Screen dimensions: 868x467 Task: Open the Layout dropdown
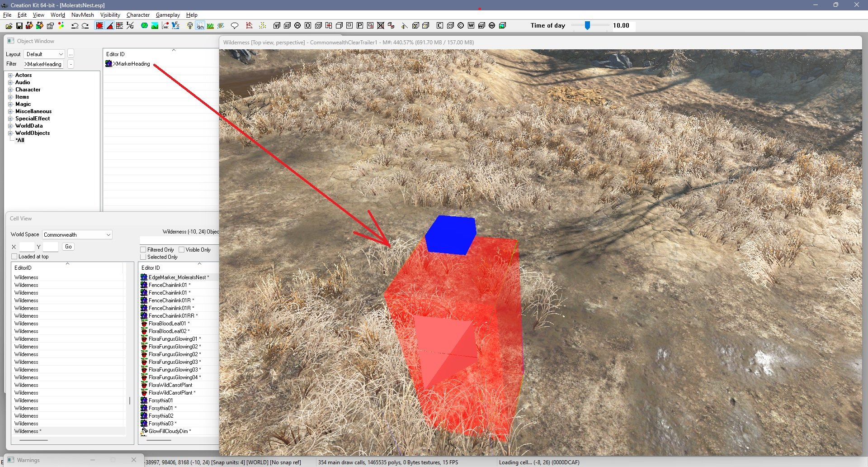[x=44, y=54]
